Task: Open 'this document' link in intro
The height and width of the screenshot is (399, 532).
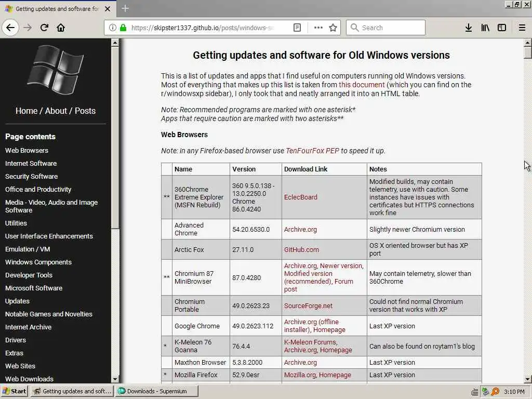Action: [x=362, y=85]
